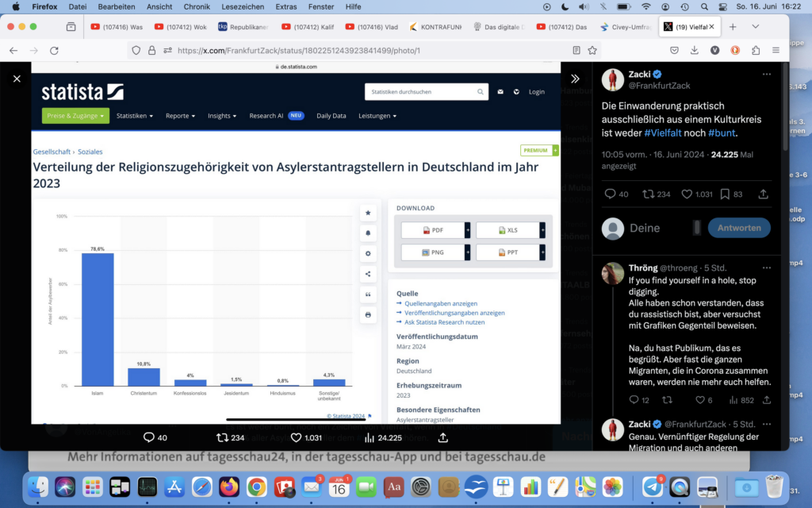
Task: Open the three-dot menu on Zacki's tweet
Action: [x=766, y=74]
